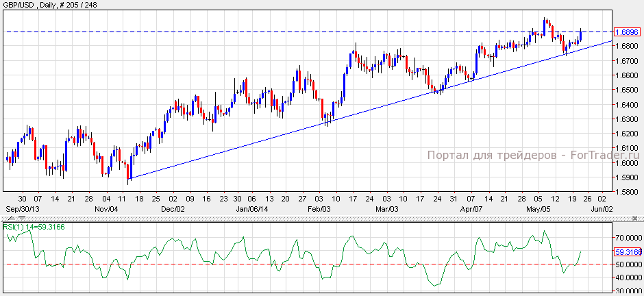The width and height of the screenshot is (644, 296).
Task: Click the RSI value label 59.3166
Action: point(627,251)
